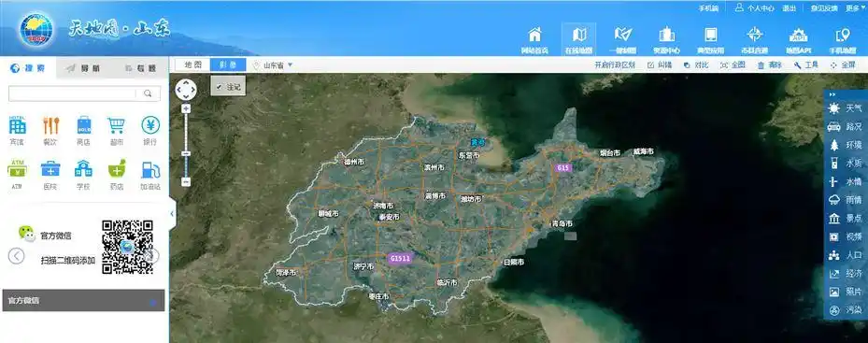Image resolution: width=868 pixels, height=343 pixels.
Task: Open 手机地图 mobile map nav icon
Action: 843,39
